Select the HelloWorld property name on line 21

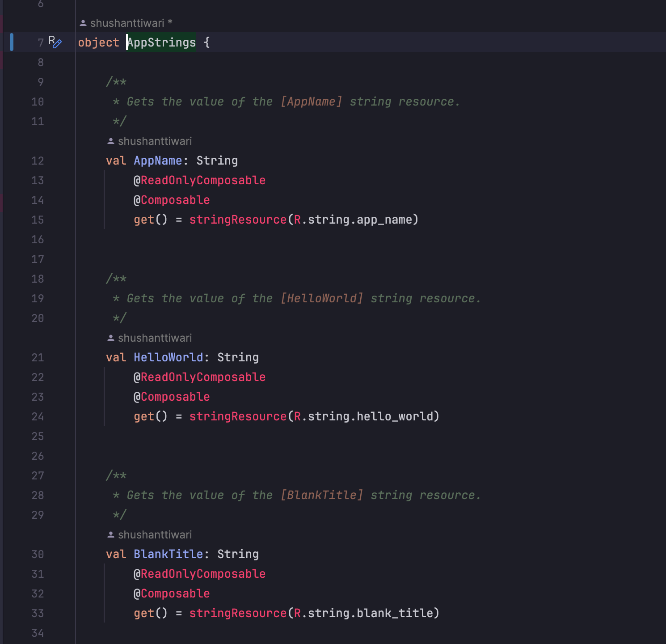pos(169,357)
